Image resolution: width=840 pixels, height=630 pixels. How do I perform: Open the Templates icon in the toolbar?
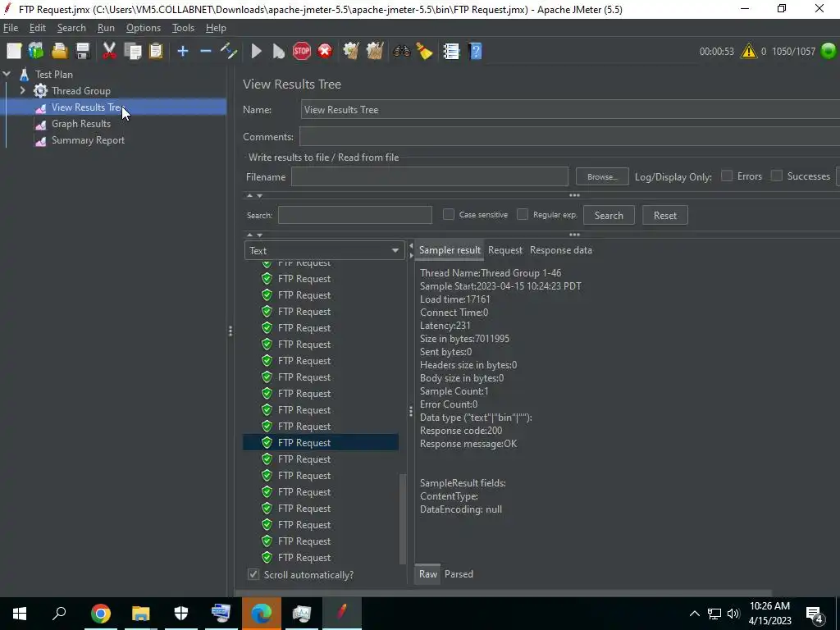(36, 52)
